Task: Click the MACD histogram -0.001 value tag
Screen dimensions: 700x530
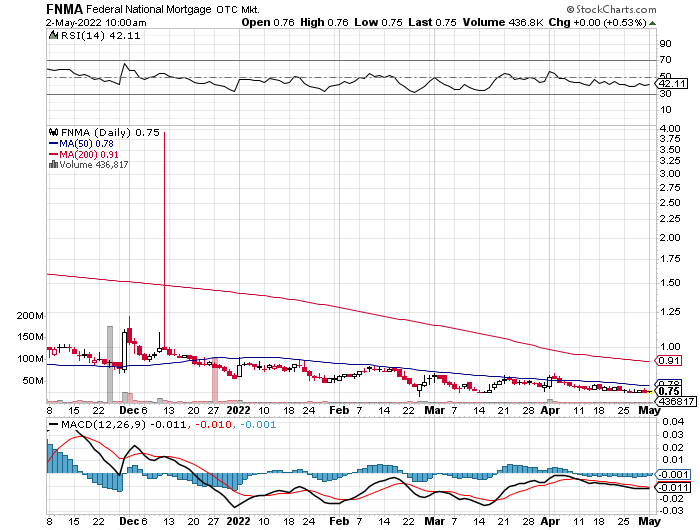Action: [673, 474]
